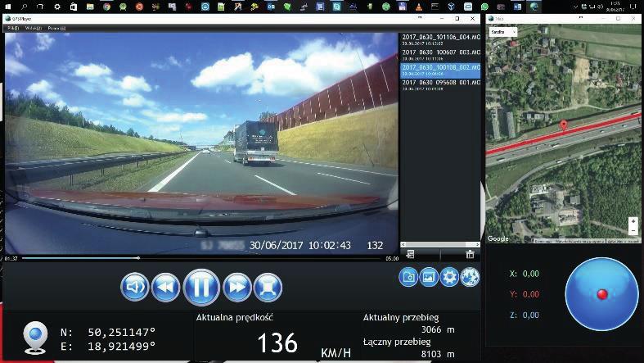Click left arrow of playlist scrollbar

[x=403, y=245]
